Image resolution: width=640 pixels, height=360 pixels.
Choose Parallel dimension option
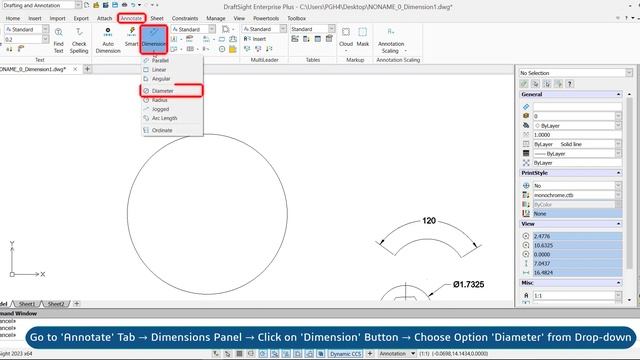point(172,60)
